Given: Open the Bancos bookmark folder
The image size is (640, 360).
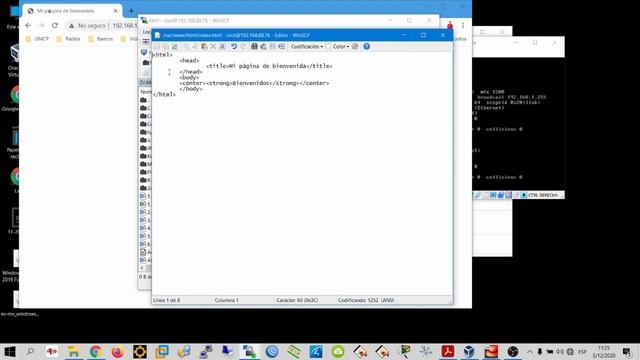Looking at the screenshot, I should pos(100,39).
